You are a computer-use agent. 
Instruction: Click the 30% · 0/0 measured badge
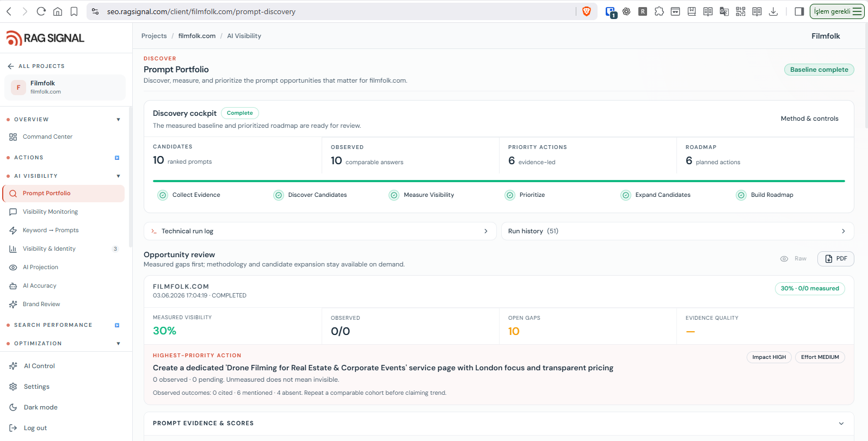coord(810,289)
